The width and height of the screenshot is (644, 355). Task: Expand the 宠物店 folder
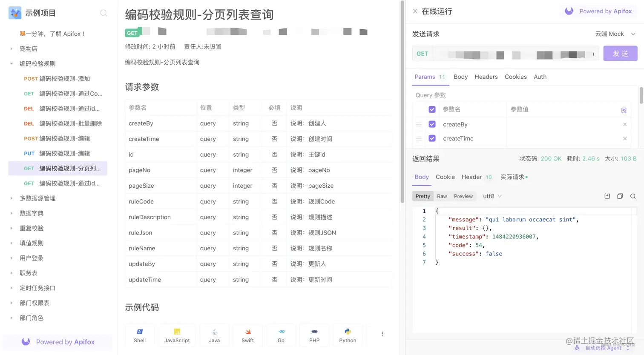(11, 49)
